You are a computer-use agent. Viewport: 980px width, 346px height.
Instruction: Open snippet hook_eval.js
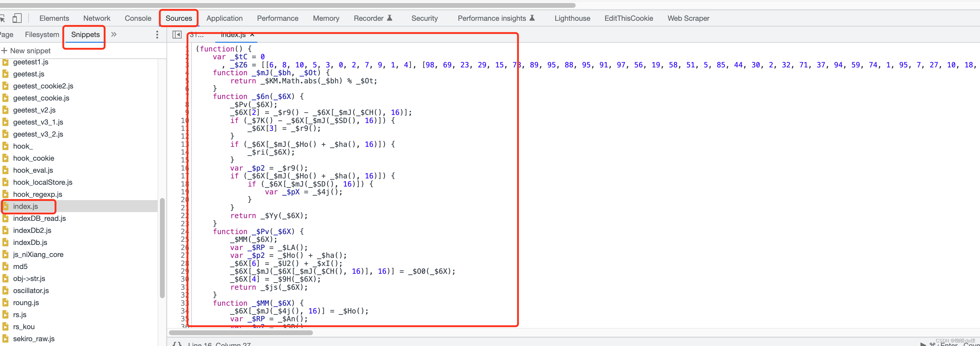[33, 170]
